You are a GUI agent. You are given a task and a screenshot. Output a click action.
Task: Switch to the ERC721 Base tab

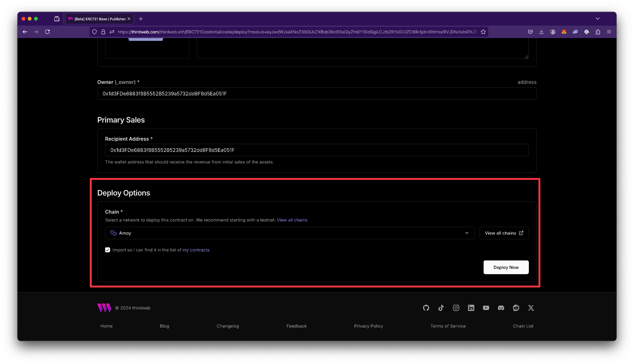coord(97,18)
